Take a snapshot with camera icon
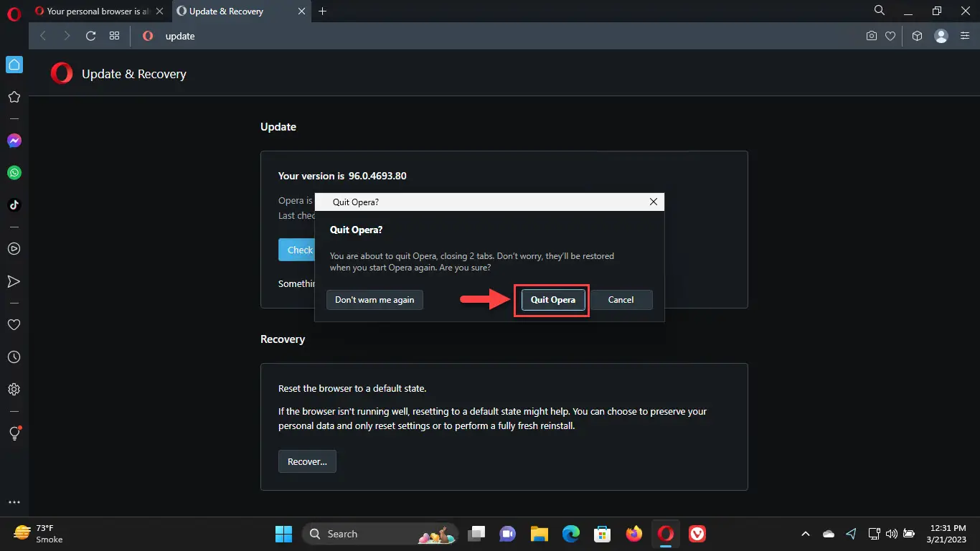This screenshot has width=980, height=551. point(872,36)
